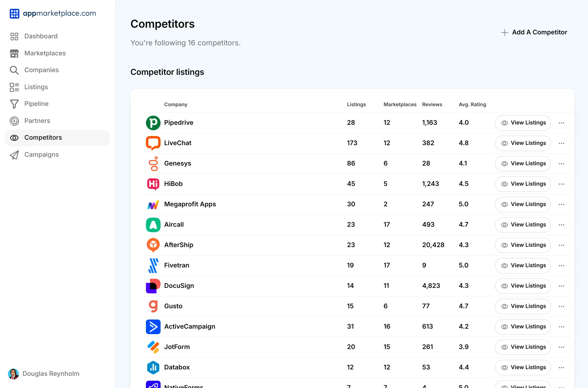Open the Listings section
Screen dimensions: 588x388
(x=36, y=87)
